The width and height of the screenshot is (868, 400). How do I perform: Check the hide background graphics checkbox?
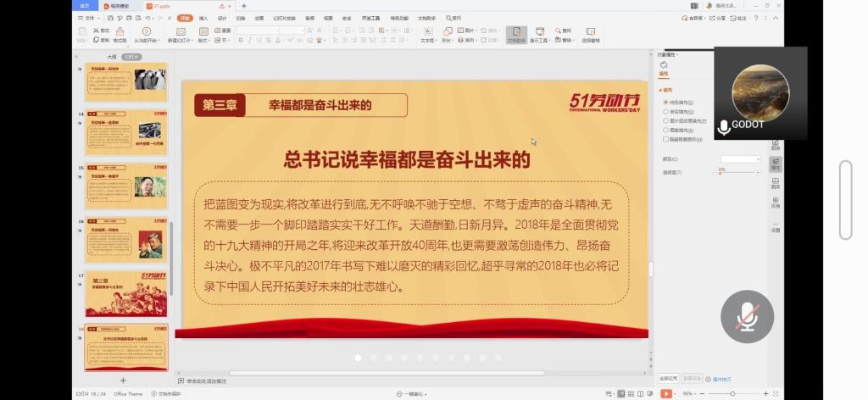665,139
